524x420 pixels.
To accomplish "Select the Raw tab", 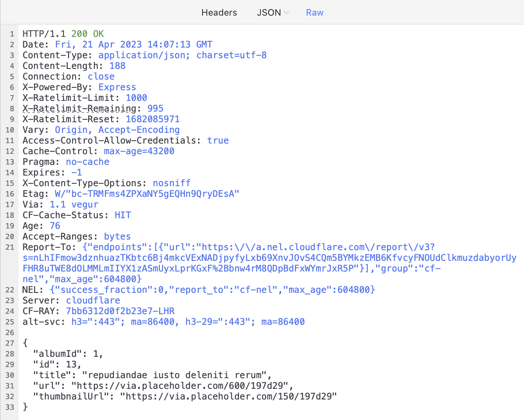I will point(314,13).
